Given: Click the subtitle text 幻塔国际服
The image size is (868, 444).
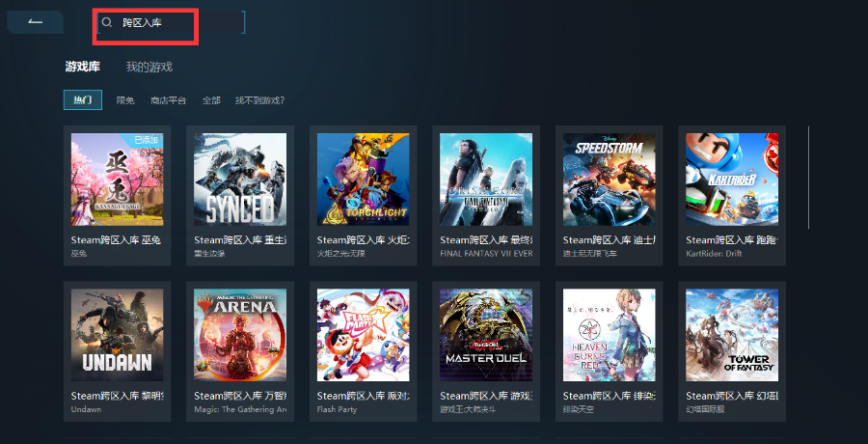Looking at the screenshot, I should tap(705, 409).
